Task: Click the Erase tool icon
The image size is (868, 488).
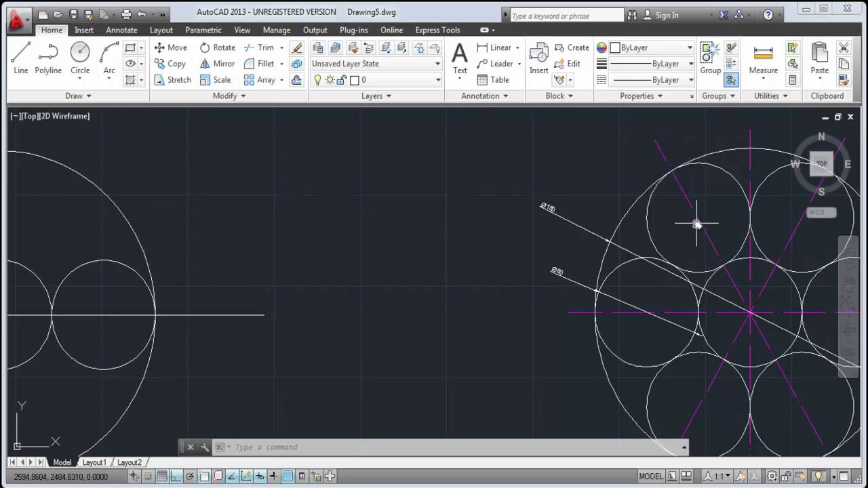Action: point(296,47)
